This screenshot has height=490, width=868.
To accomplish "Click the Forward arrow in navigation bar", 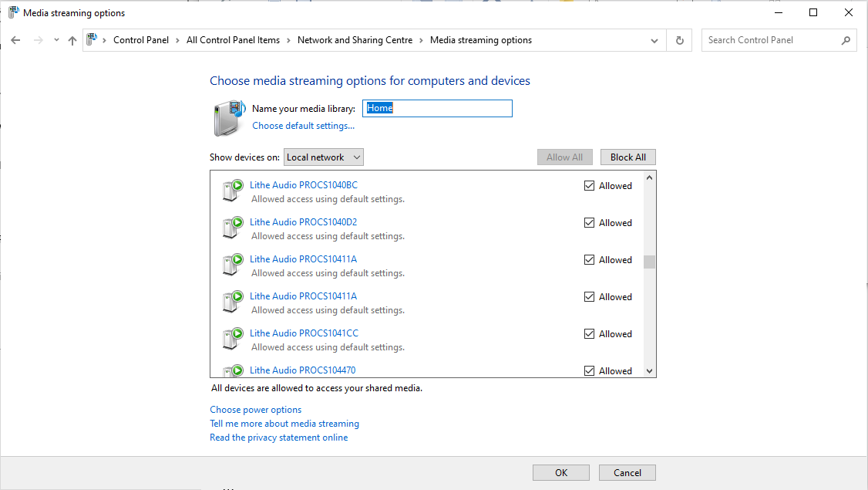I will pyautogui.click(x=39, y=40).
